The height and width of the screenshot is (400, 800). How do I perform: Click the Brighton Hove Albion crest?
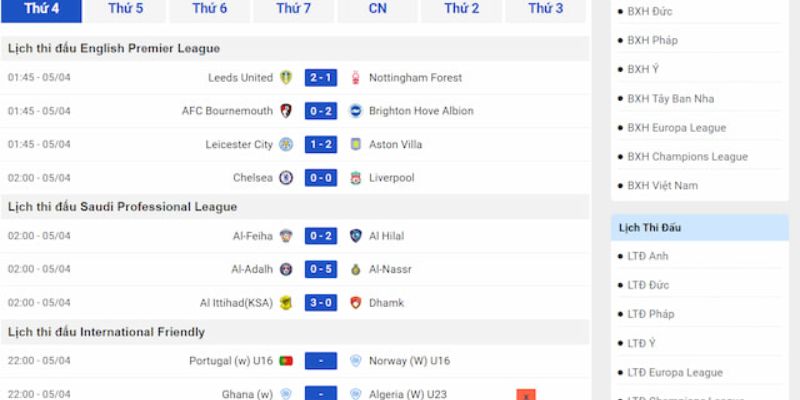(356, 111)
